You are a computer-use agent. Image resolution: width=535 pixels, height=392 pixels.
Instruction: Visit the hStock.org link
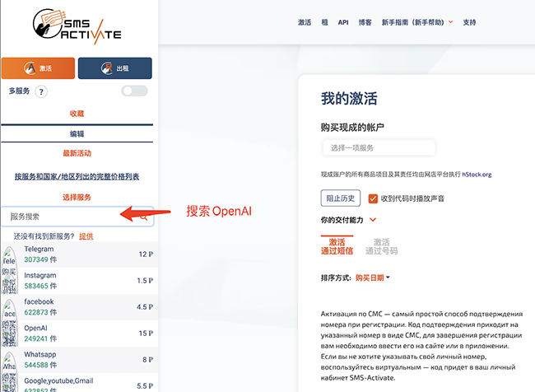pos(477,175)
